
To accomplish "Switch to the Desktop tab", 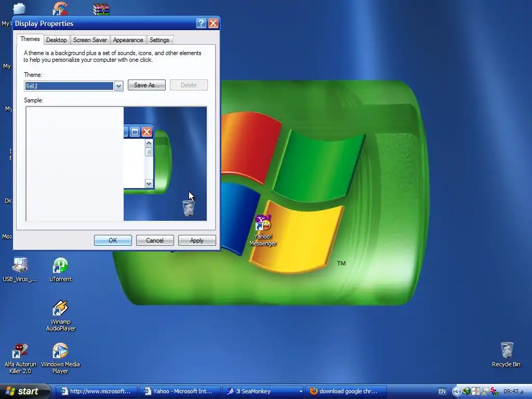I will point(56,40).
